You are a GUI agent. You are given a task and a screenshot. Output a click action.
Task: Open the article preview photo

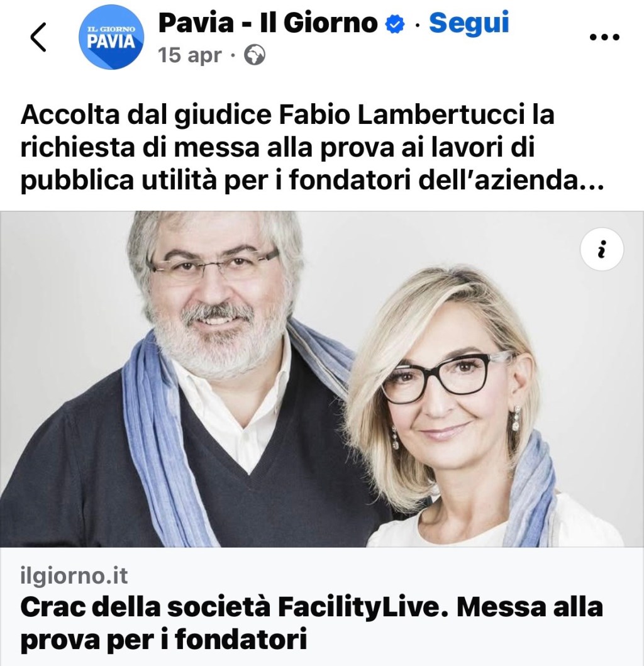pyautogui.click(x=322, y=379)
